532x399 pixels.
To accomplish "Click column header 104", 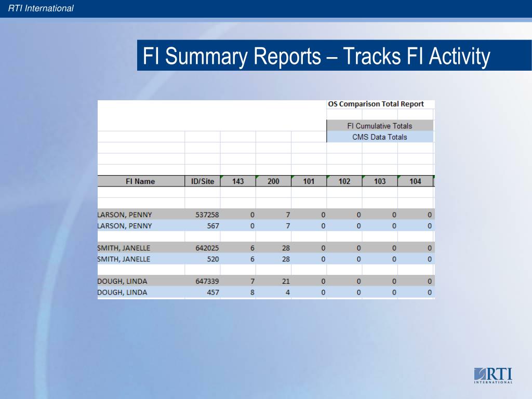I will click(415, 181).
